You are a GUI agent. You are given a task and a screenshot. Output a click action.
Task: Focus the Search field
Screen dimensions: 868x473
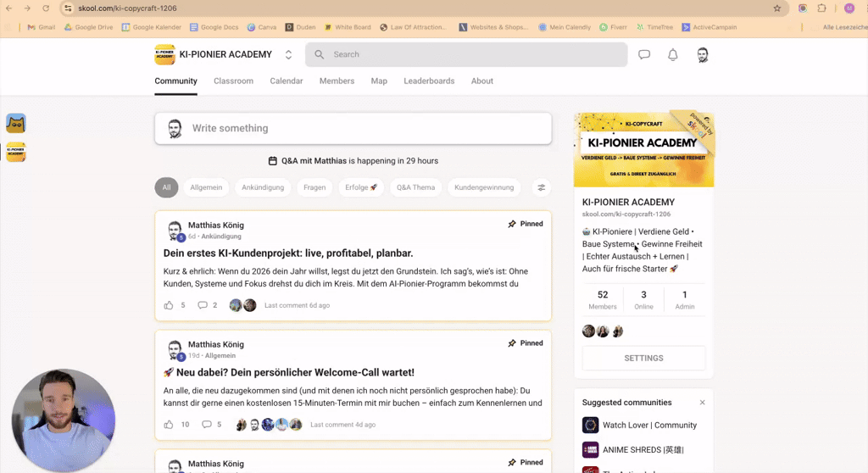pos(466,54)
